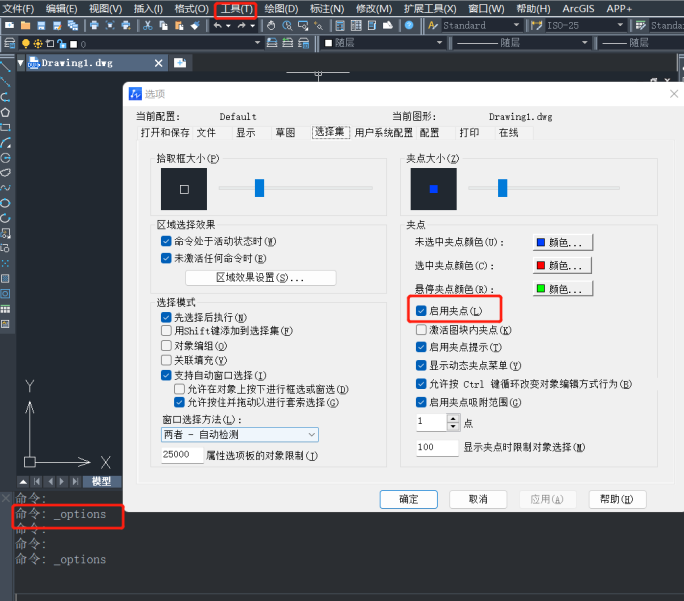Enable 关联填充 checkbox
Screen dimensions: 684x601
[166, 360]
